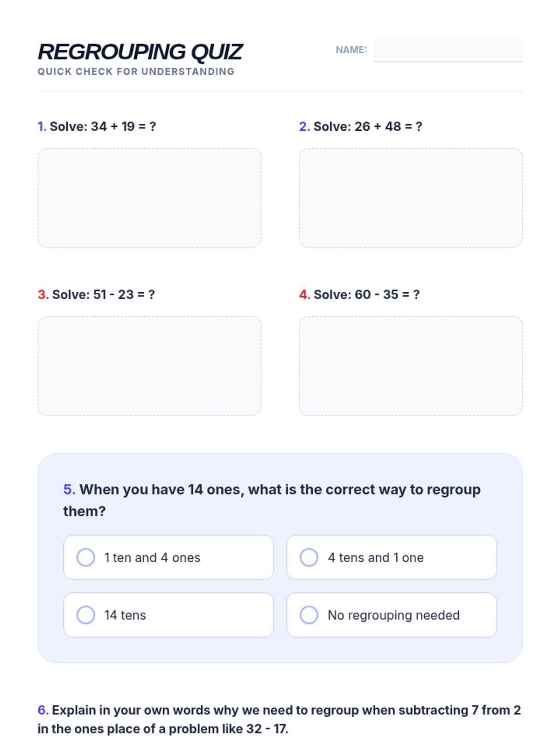Select the '1 ten and 4 ones' radio button
Viewport: 560px width, 747px height.
tap(86, 557)
